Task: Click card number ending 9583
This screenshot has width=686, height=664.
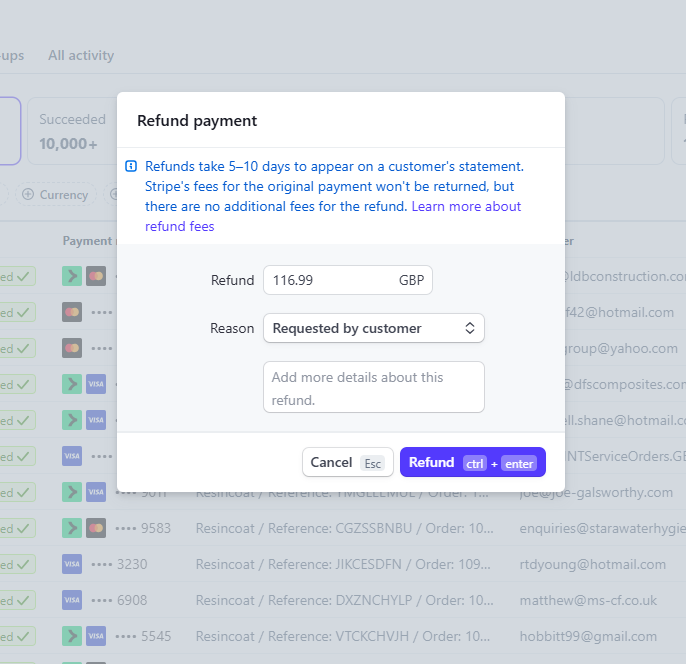Action: coord(143,528)
